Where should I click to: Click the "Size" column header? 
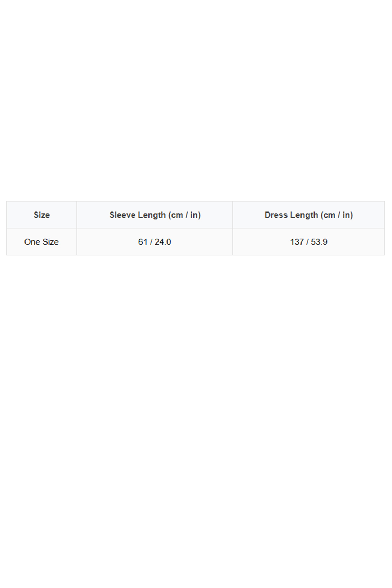[x=42, y=215]
